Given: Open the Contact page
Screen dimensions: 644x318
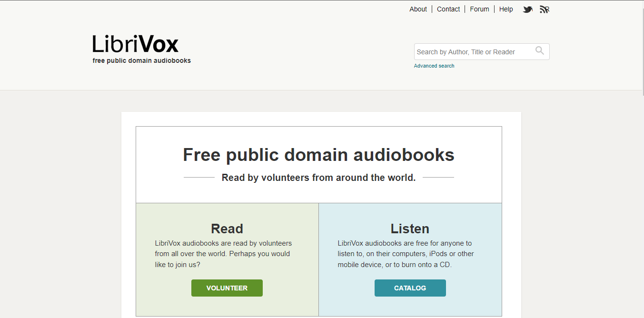Looking at the screenshot, I should 448,9.
